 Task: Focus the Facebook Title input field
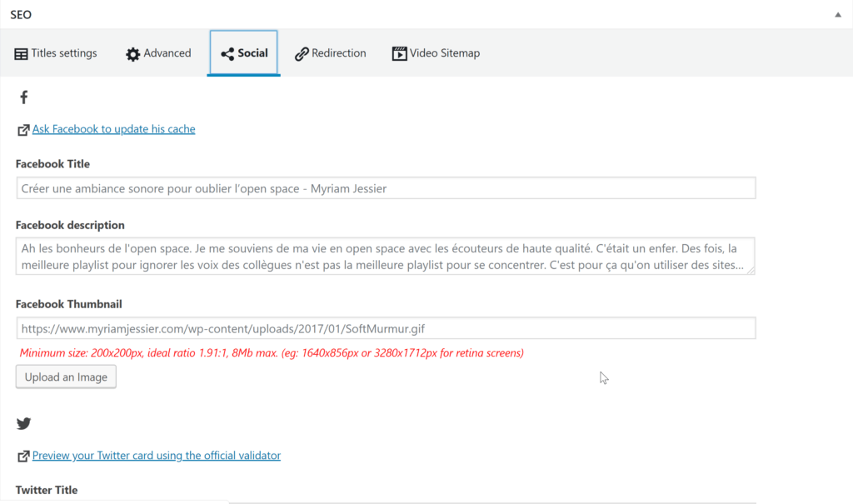pyautogui.click(x=386, y=188)
